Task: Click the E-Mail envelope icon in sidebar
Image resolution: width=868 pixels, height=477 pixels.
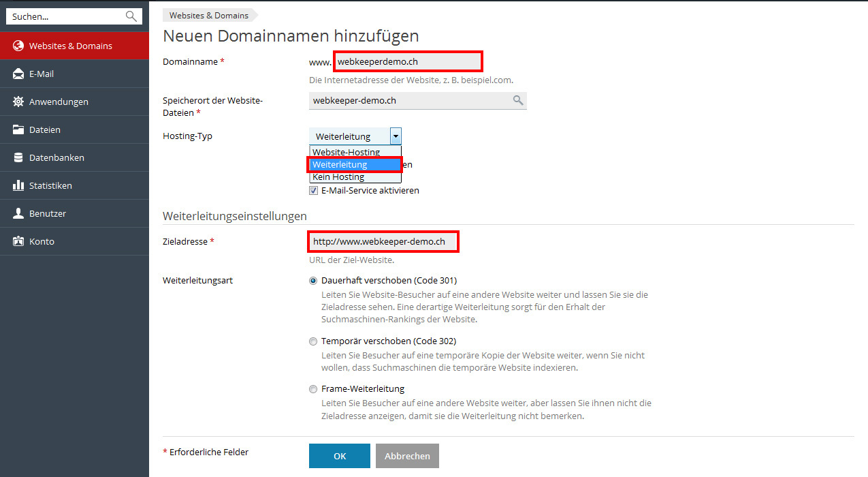Action: click(18, 74)
